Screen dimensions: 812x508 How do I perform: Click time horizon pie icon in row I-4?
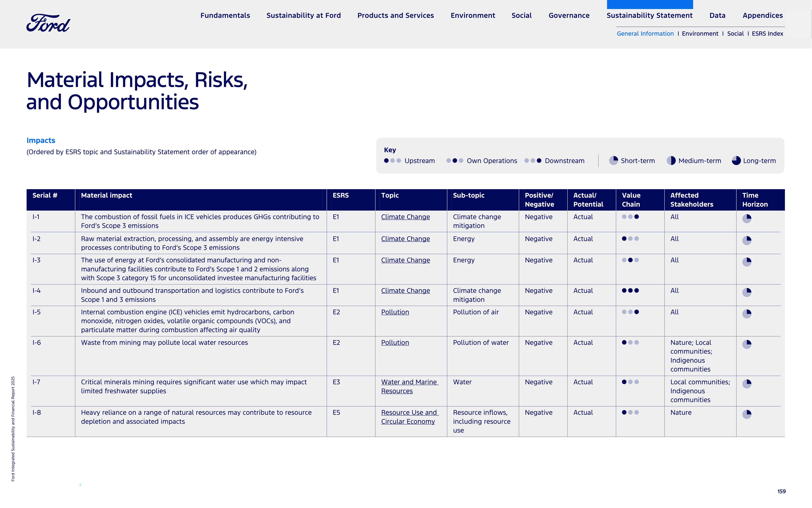pos(747,292)
